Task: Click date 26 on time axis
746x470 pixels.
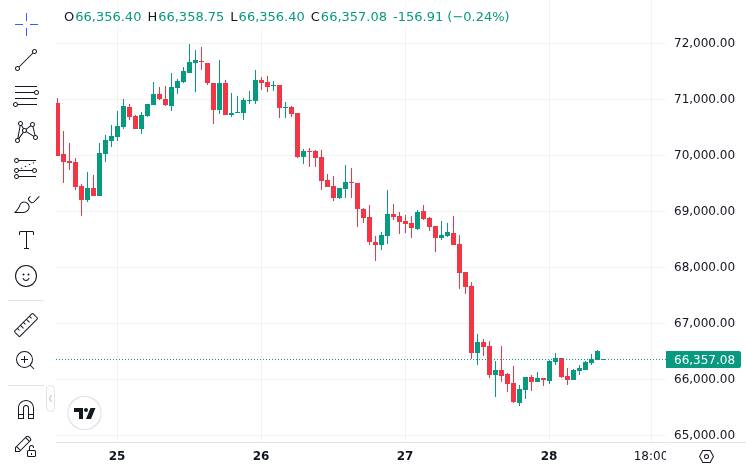Action: pos(261,456)
